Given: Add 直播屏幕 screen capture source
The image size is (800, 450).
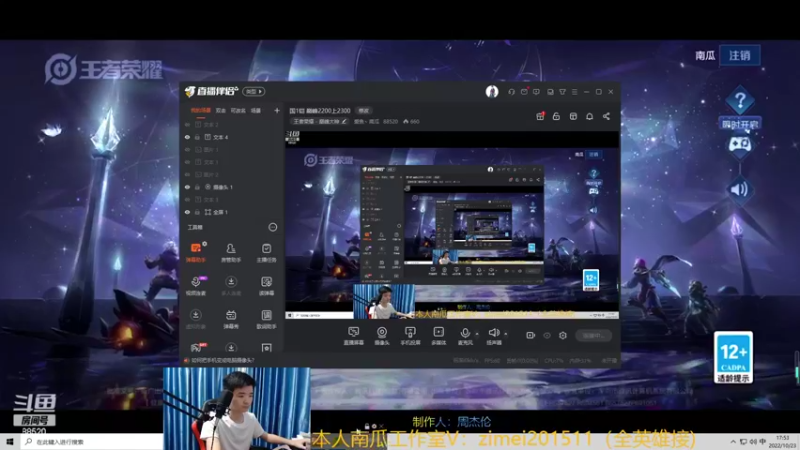Looking at the screenshot, I should coord(354,336).
